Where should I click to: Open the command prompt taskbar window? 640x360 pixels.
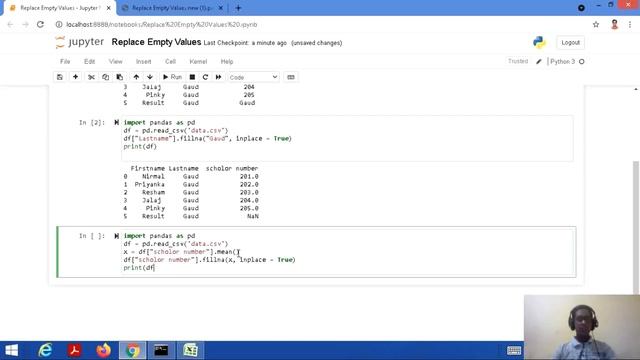(161, 350)
